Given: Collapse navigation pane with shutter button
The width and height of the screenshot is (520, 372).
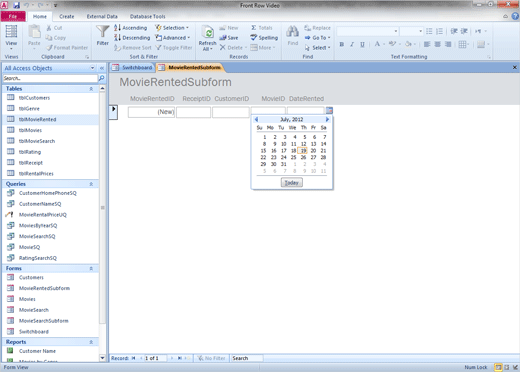Looking at the screenshot, I should [x=102, y=68].
